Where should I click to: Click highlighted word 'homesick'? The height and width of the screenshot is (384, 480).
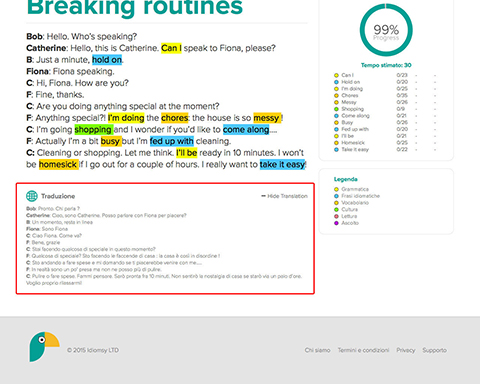(x=59, y=165)
